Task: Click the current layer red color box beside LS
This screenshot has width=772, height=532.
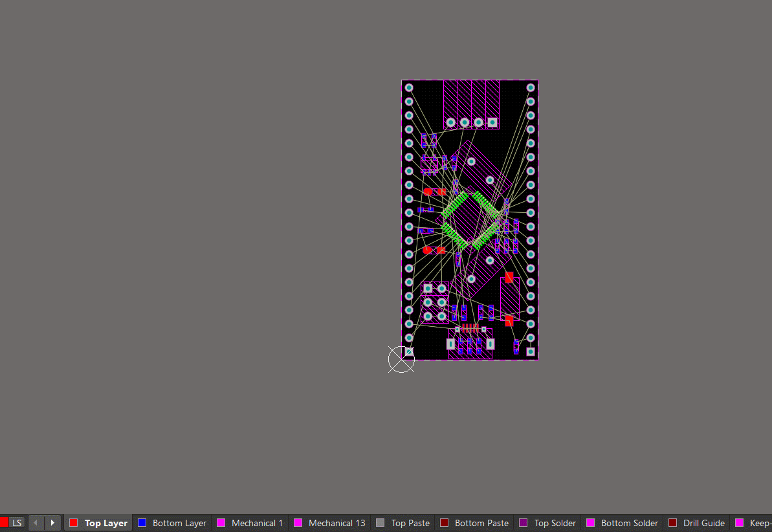Action: pos(4,523)
